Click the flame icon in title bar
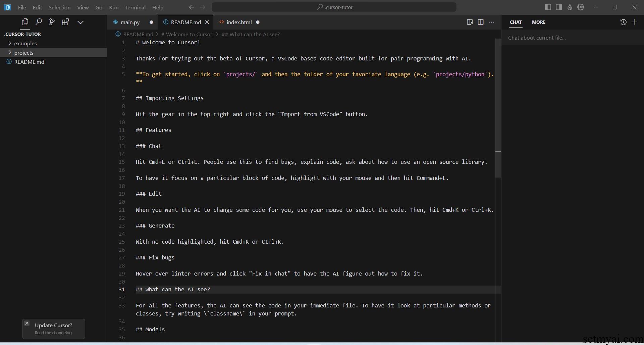The height and width of the screenshot is (345, 644). (x=570, y=7)
